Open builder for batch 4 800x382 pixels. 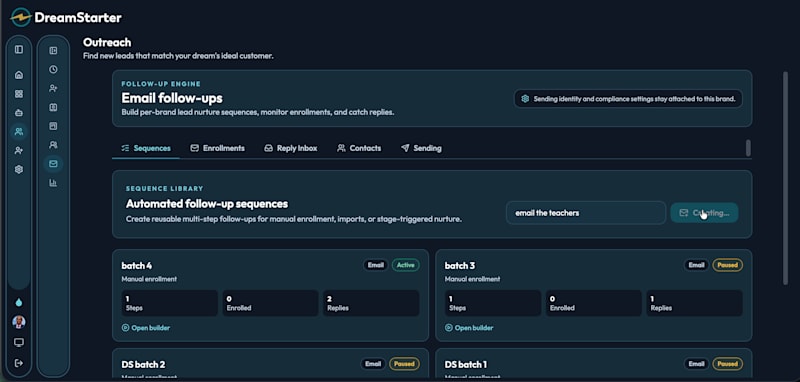point(145,328)
